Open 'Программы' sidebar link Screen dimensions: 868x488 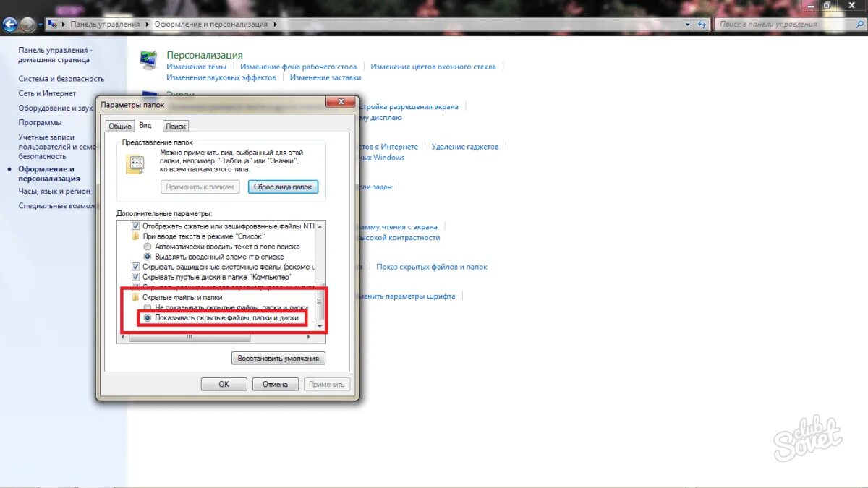40,123
